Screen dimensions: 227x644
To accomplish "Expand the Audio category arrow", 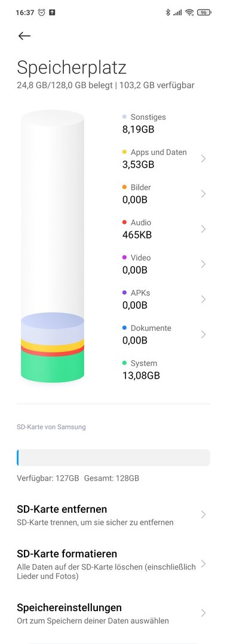I will point(203,229).
